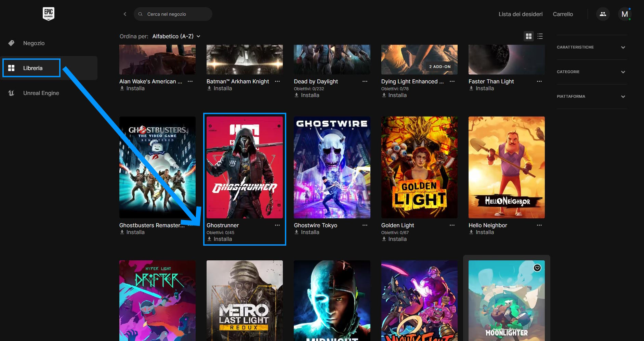Click the 2 ADD-ON badge on Dying Light
The image size is (644, 341).
440,67
